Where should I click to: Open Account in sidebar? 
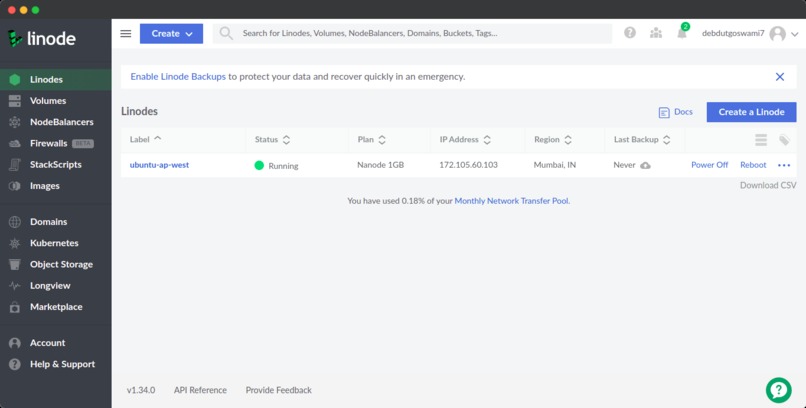coord(56,343)
